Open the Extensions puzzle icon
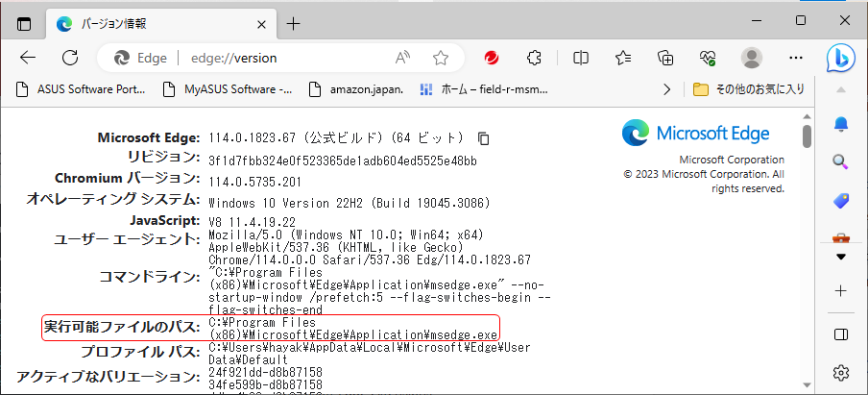Screen dimensions: 868x395 coord(536,58)
